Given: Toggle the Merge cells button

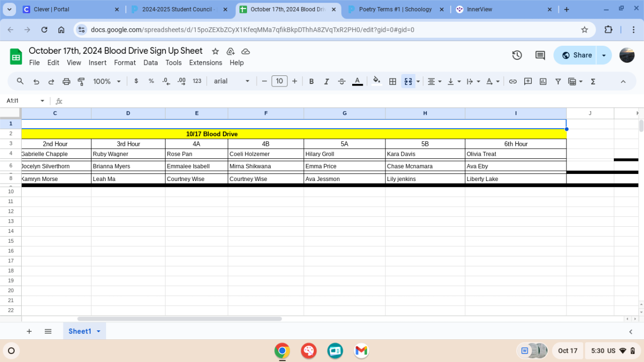Looking at the screenshot, I should coord(408,81).
